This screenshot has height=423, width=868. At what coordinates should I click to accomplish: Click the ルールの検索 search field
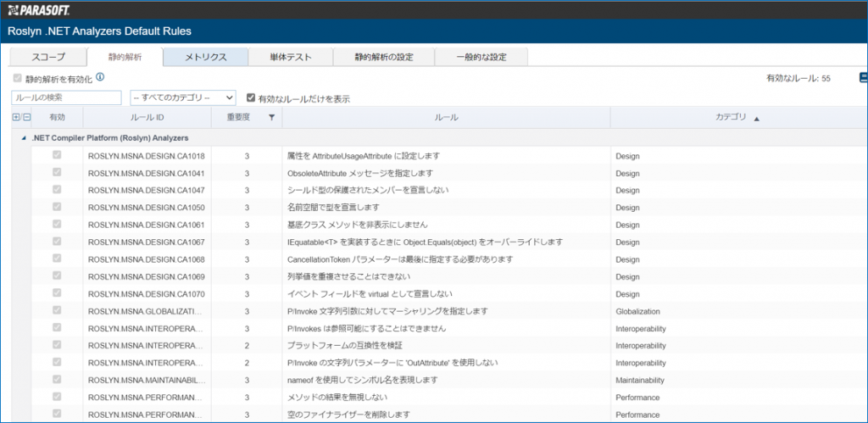[67, 98]
